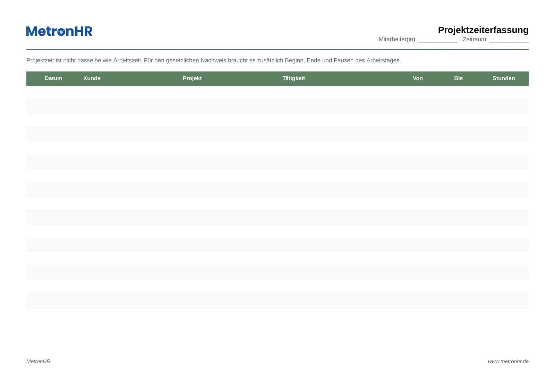Screen dimensions: 555x392
Task: Click the Projektzeiterfassung title
Action: pos(483,30)
